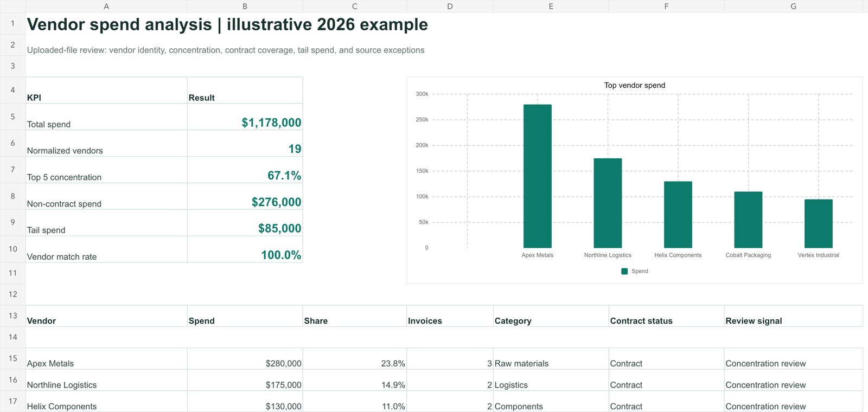Click the Cobalt Packaging axis label
Viewport: 868px width, 412px height.
(x=748, y=255)
